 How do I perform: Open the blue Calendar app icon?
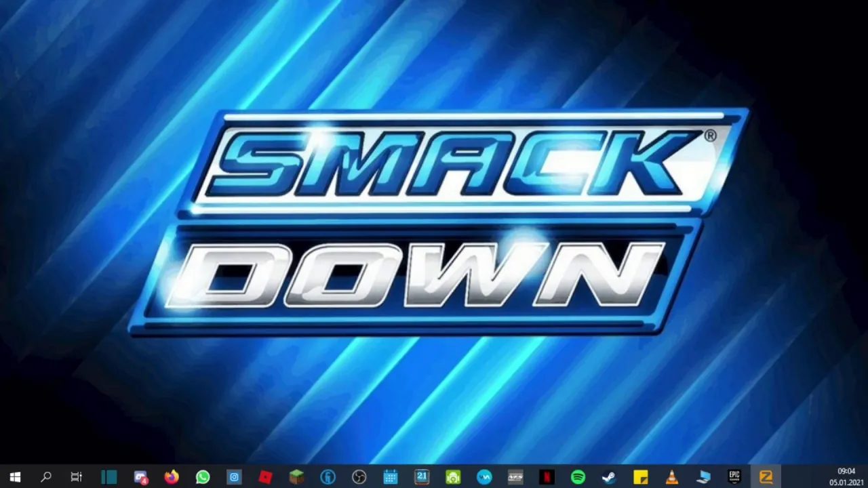pos(391,477)
